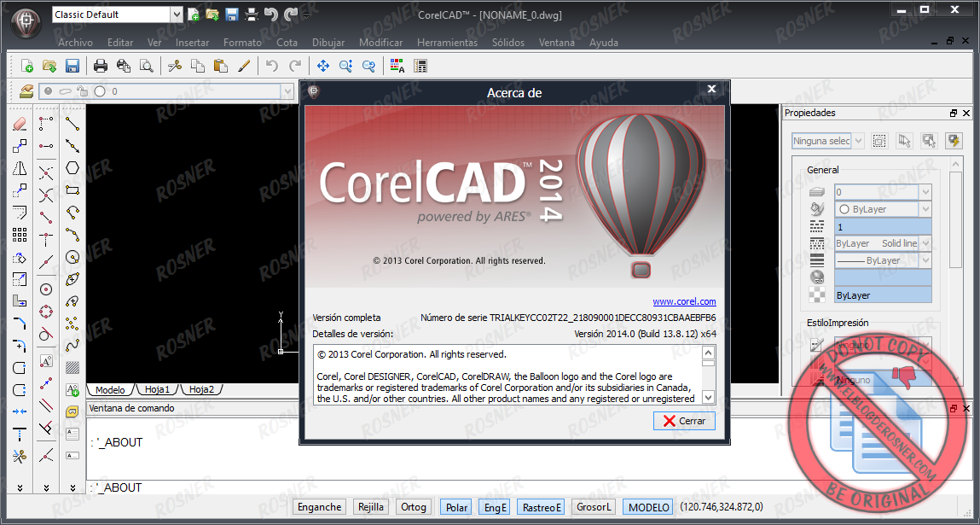
Task: Expand the layer selector dropdown arrow
Action: click(287, 91)
